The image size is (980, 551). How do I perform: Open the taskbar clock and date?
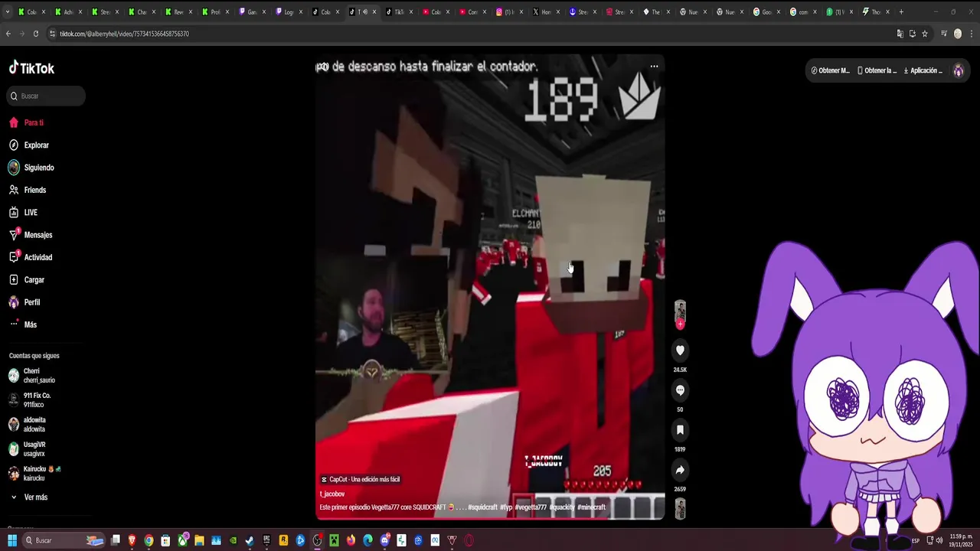961,540
